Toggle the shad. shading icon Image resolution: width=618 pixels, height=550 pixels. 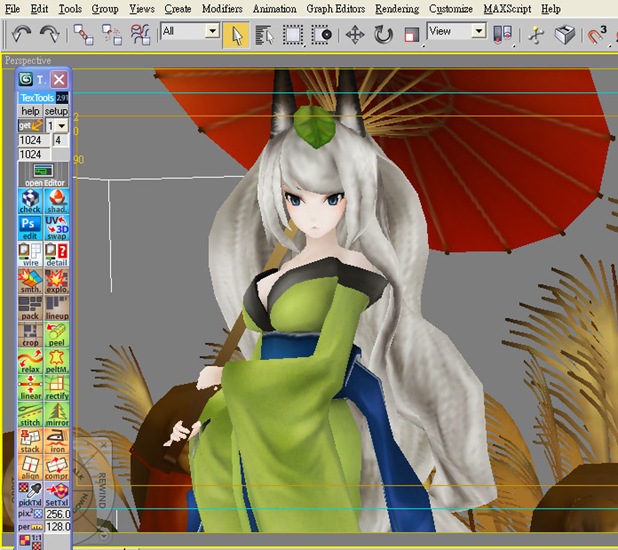pos(57,201)
